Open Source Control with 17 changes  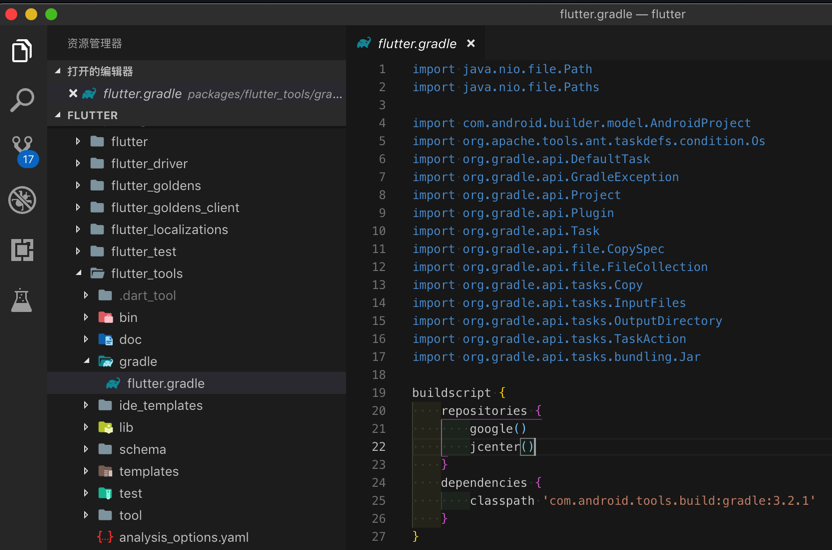click(x=22, y=149)
